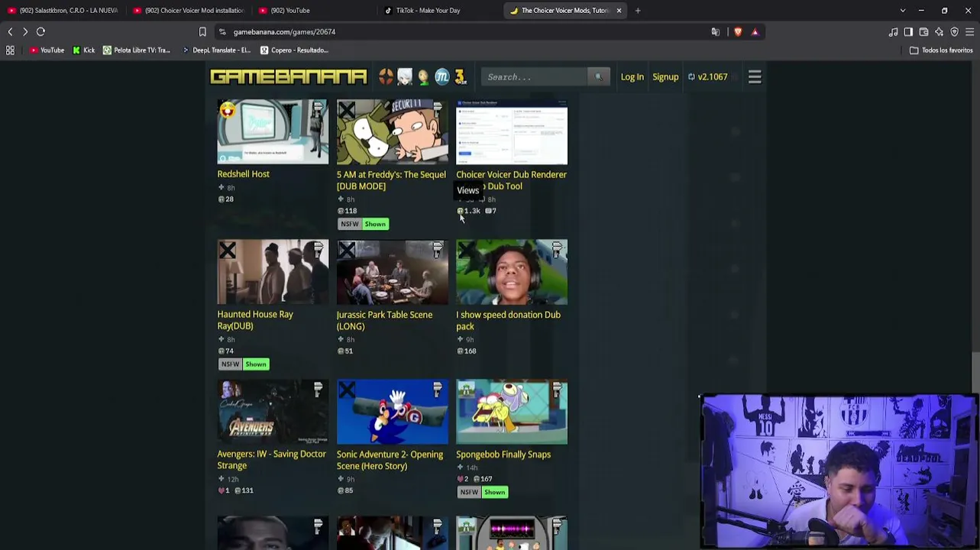Close The Choicer Voicer Mods tab

619,11
